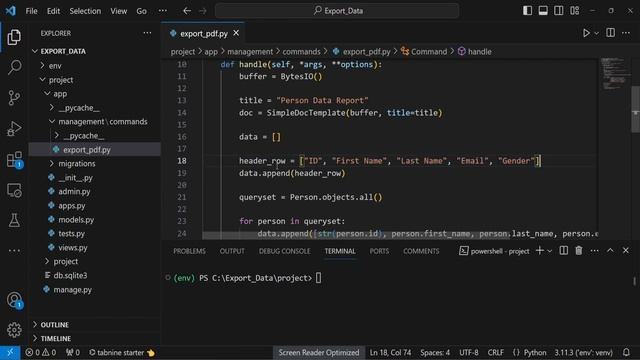This screenshot has height=360, width=640.
Task: Switch to the COMMENTS tab
Action: coord(421,251)
